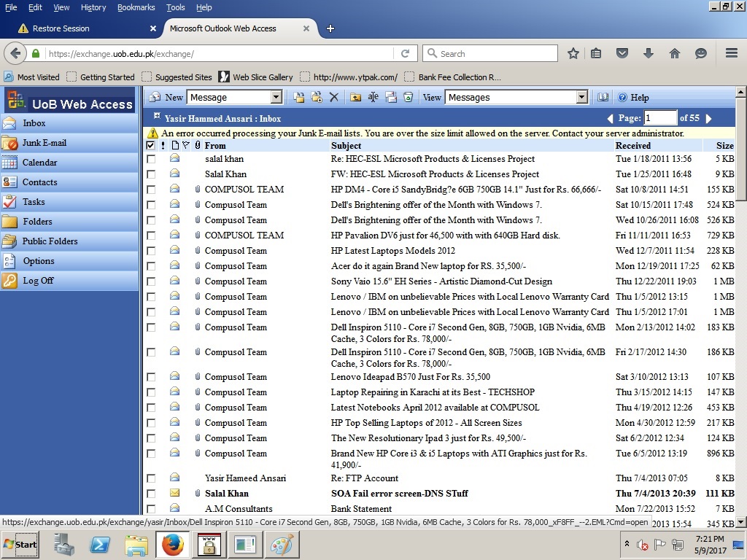747x560 pixels.
Task: Open Help from the mail toolbar
Action: [x=634, y=97]
